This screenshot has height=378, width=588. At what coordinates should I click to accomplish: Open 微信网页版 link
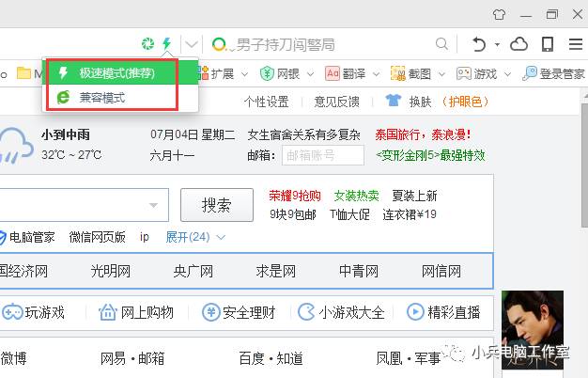pos(97,237)
